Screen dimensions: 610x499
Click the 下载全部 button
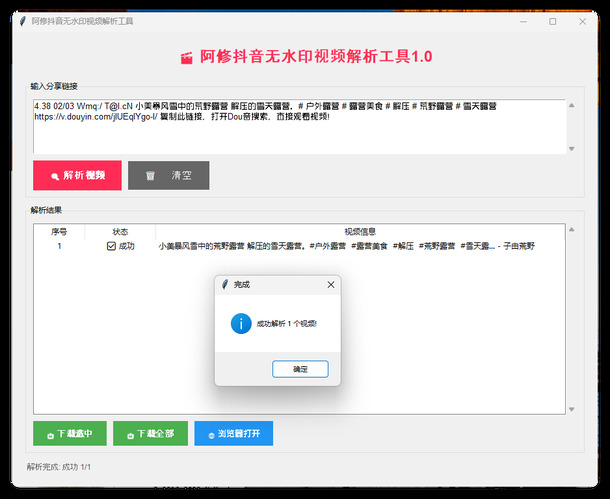pyautogui.click(x=150, y=434)
